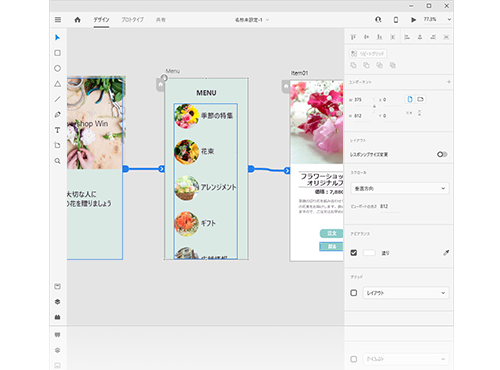This screenshot has width=500, height=370.
Task: Expand the zoom level chevron
Action: pyautogui.click(x=449, y=20)
